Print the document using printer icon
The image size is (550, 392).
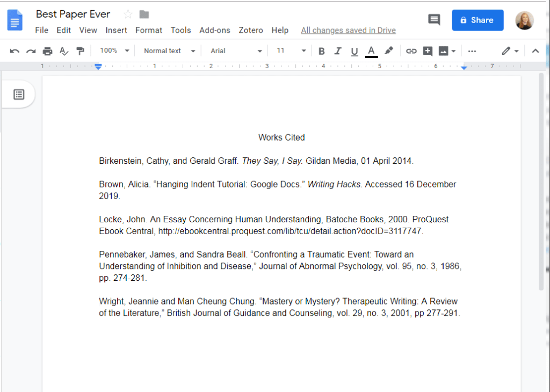click(x=48, y=51)
